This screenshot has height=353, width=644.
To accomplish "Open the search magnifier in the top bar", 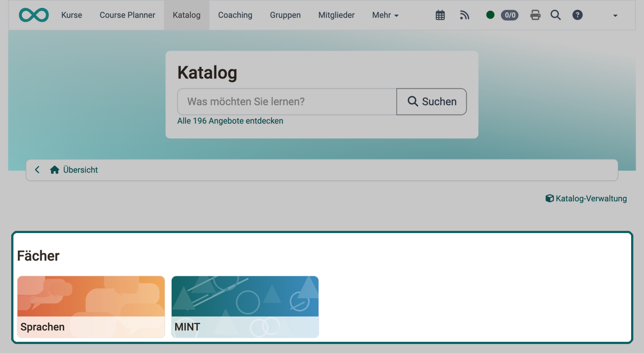I will 556,15.
